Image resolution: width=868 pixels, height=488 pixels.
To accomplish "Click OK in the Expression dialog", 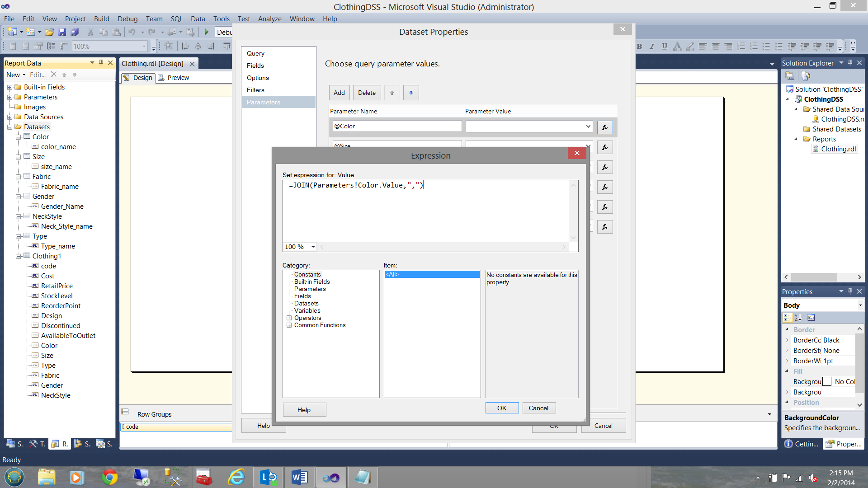I will (x=502, y=408).
